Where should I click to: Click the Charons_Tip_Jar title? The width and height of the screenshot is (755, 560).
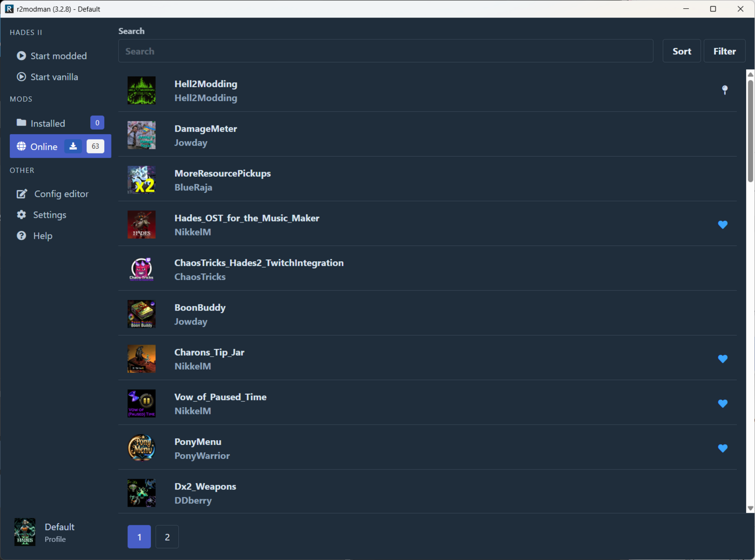(x=209, y=352)
